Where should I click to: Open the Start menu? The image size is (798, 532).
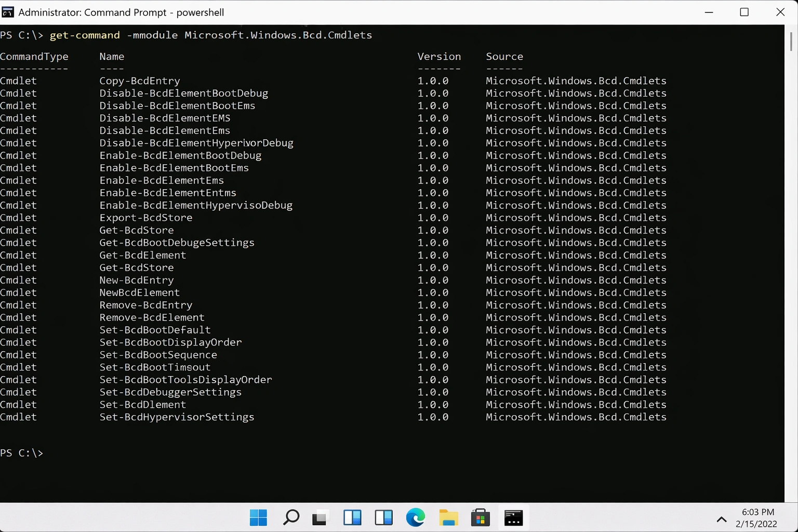click(x=258, y=517)
